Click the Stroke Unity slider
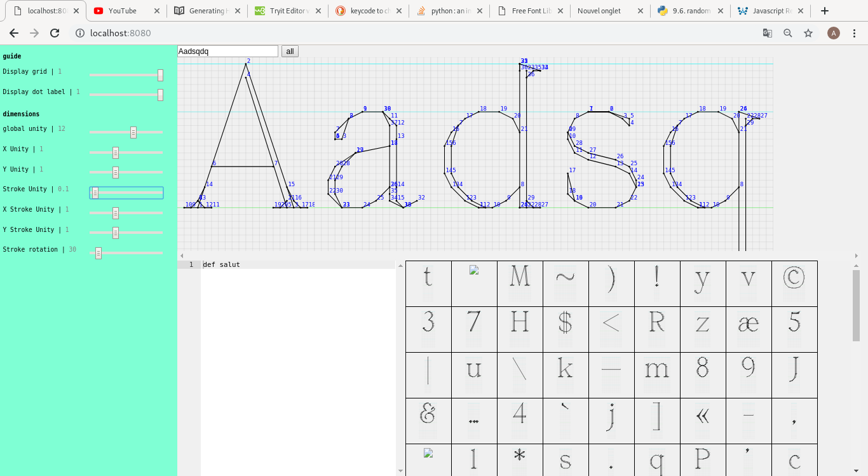 126,193
